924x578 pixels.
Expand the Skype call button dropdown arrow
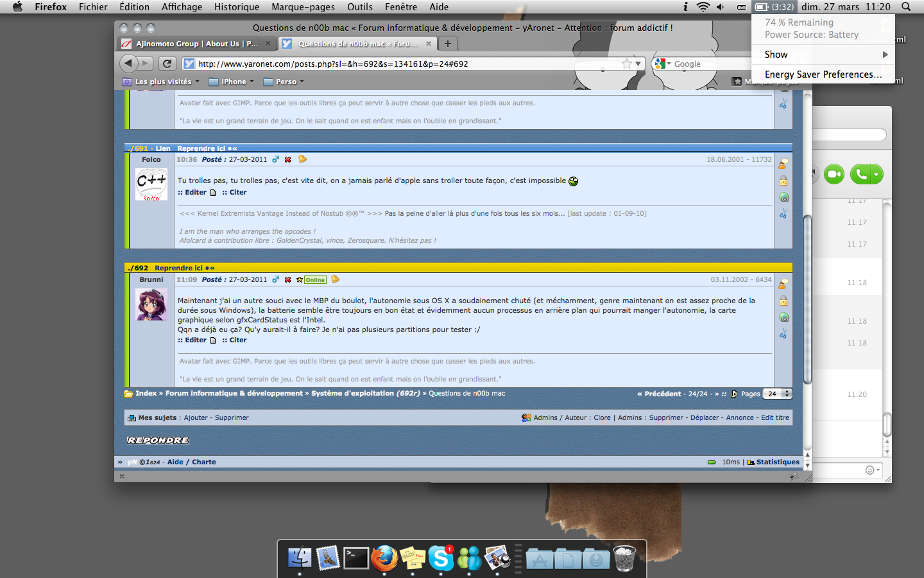pos(876,174)
